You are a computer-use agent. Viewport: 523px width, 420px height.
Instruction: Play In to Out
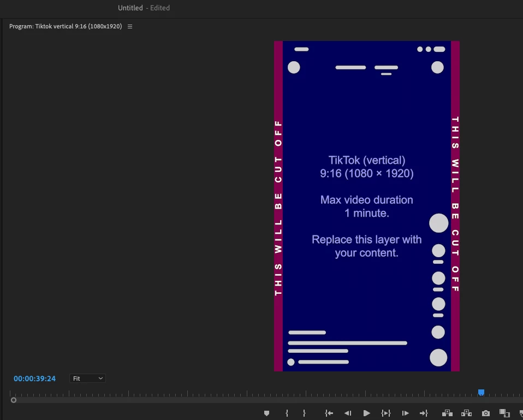click(386, 413)
